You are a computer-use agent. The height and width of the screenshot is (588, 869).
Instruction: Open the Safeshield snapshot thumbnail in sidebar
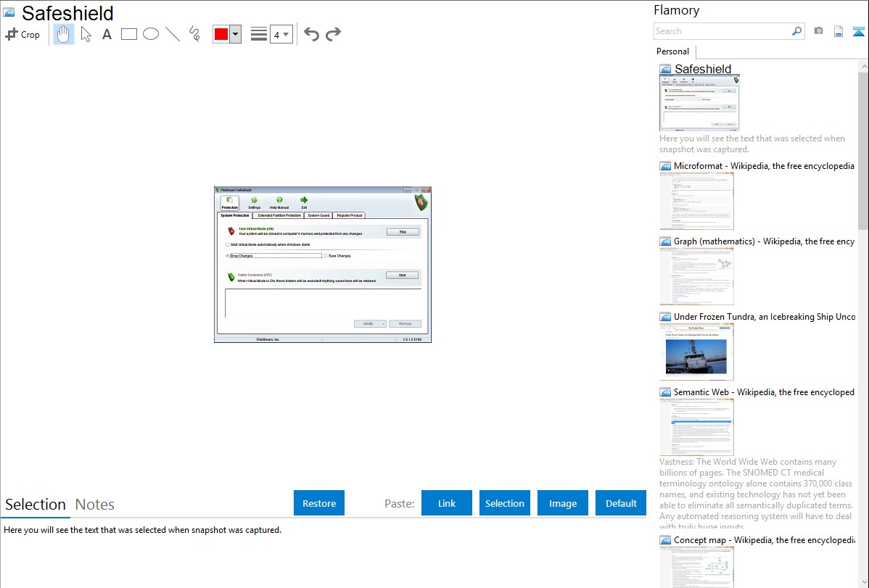(699, 102)
